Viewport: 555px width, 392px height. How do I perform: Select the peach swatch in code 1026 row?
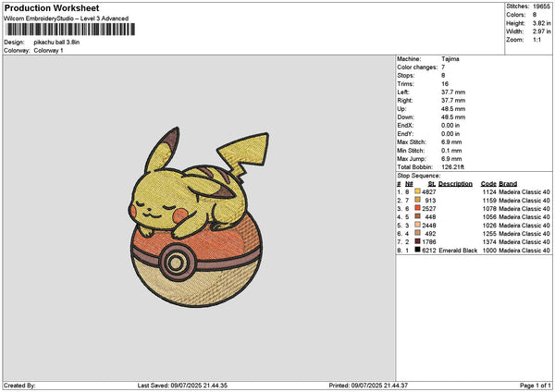[x=417, y=225]
